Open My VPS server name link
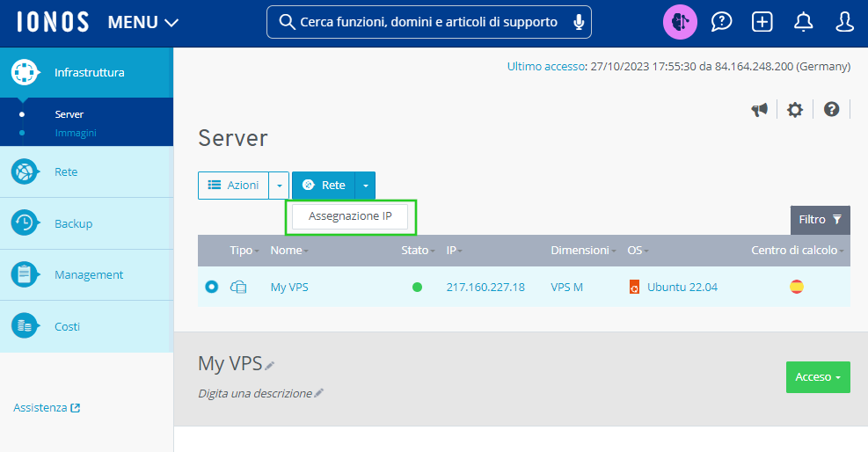This screenshot has width=868, height=452. click(289, 288)
